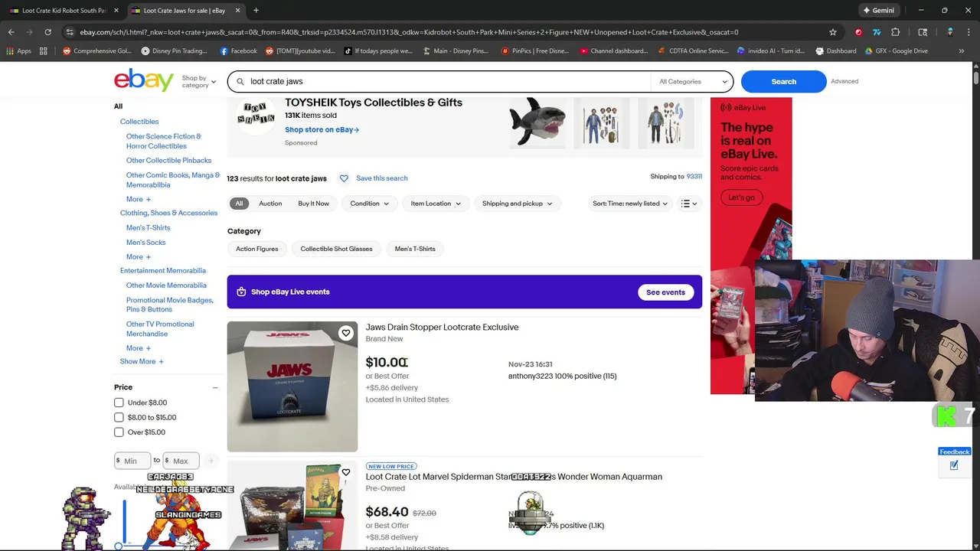Open Jaws Drain Stopper Lootcrate Exclusive listing
The height and width of the screenshot is (551, 980).
(x=442, y=327)
